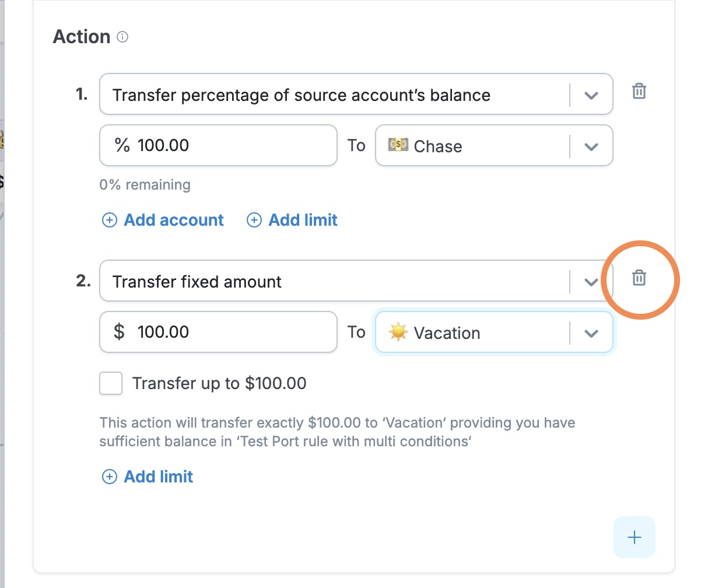This screenshot has width=701, height=588.
Task: Click the Add account link
Action: (x=174, y=220)
